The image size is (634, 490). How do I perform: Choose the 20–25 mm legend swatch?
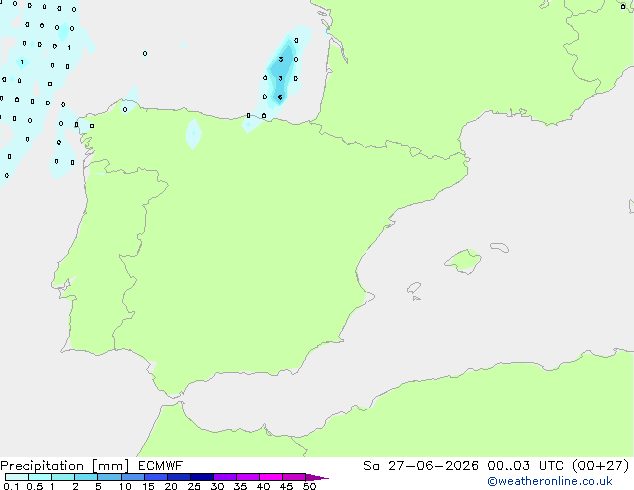coord(178,477)
